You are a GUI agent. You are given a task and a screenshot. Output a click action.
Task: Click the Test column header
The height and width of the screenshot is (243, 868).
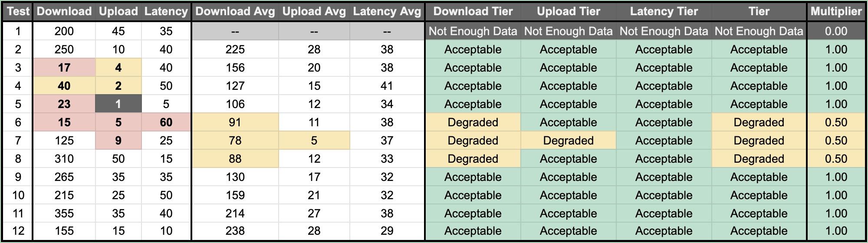pyautogui.click(x=18, y=12)
